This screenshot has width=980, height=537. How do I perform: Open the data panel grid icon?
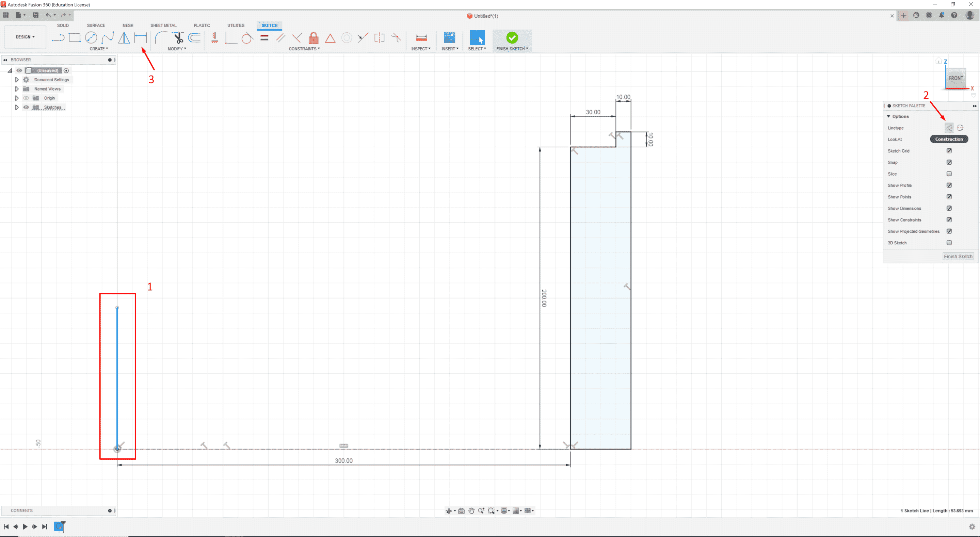(x=6, y=15)
